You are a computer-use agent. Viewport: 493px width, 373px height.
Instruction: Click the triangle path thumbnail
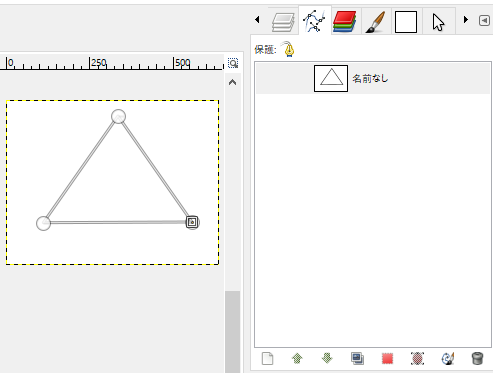click(331, 78)
